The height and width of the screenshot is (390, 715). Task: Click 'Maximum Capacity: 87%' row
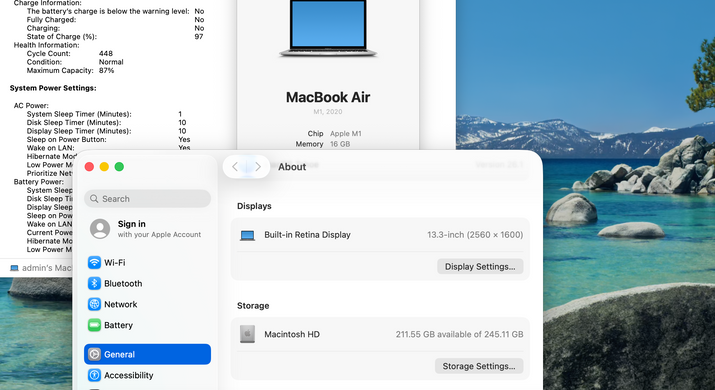click(x=70, y=71)
